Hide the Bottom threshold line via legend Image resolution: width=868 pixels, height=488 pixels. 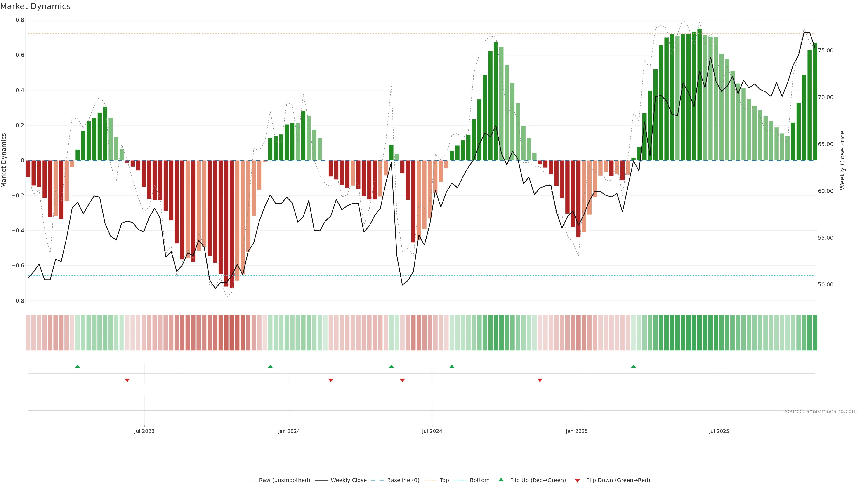[479, 480]
